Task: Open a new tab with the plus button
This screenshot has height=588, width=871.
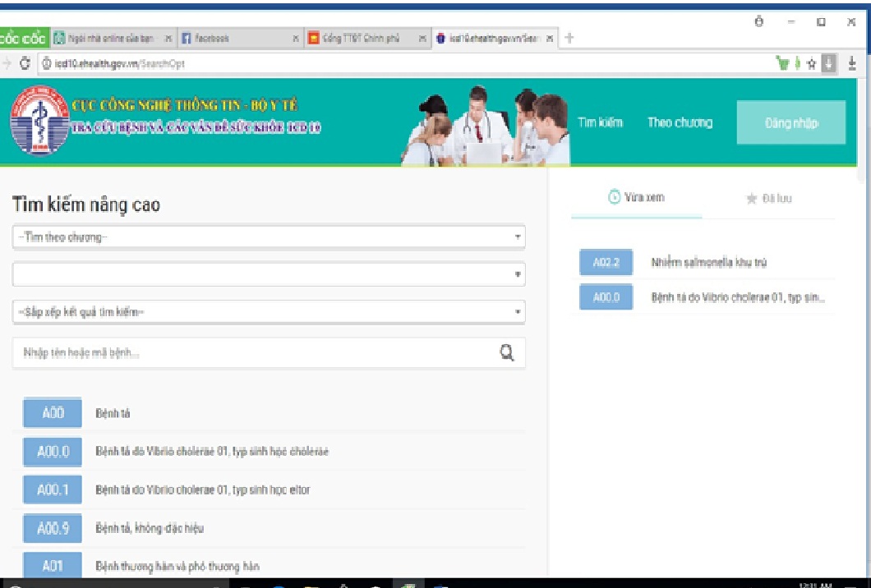Action: click(569, 38)
